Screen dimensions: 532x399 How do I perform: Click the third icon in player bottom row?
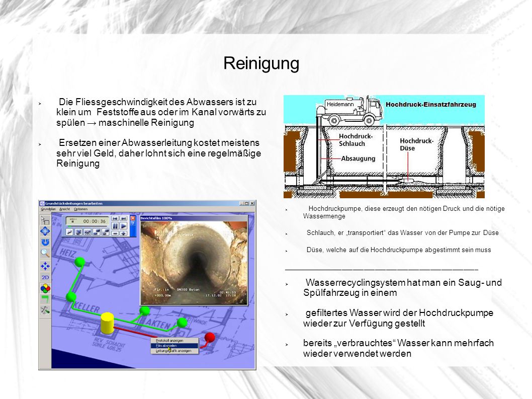87,232
